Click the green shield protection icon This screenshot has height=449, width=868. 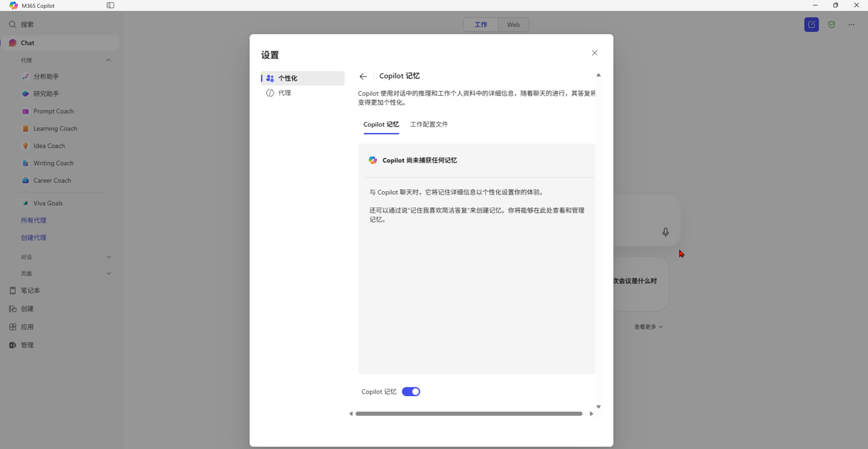(831, 24)
